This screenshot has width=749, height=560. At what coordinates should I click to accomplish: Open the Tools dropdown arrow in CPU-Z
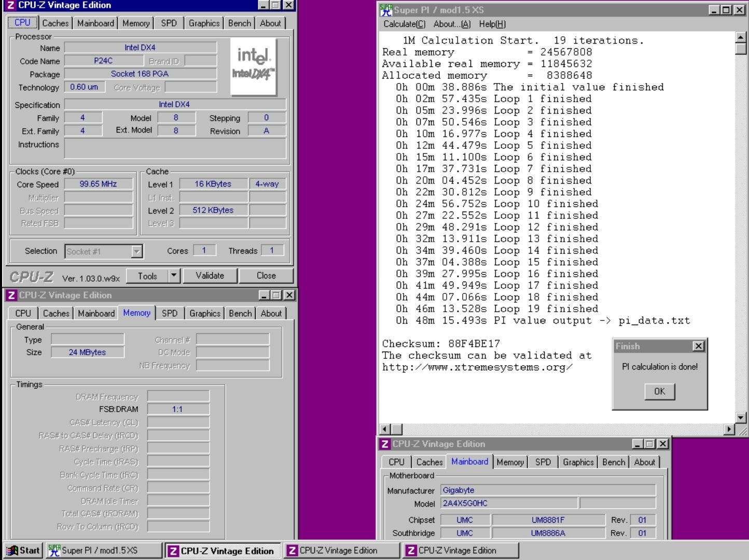[x=174, y=275]
